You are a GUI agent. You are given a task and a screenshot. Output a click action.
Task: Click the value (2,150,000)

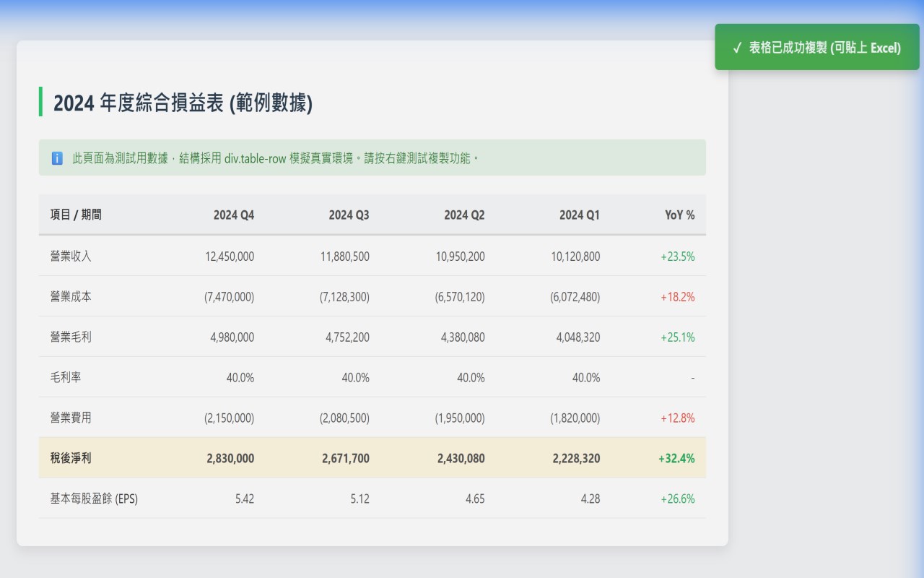click(x=230, y=418)
